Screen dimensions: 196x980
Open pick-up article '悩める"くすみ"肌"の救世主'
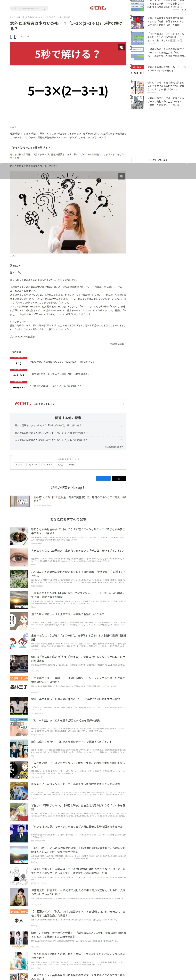(x=80, y=499)
